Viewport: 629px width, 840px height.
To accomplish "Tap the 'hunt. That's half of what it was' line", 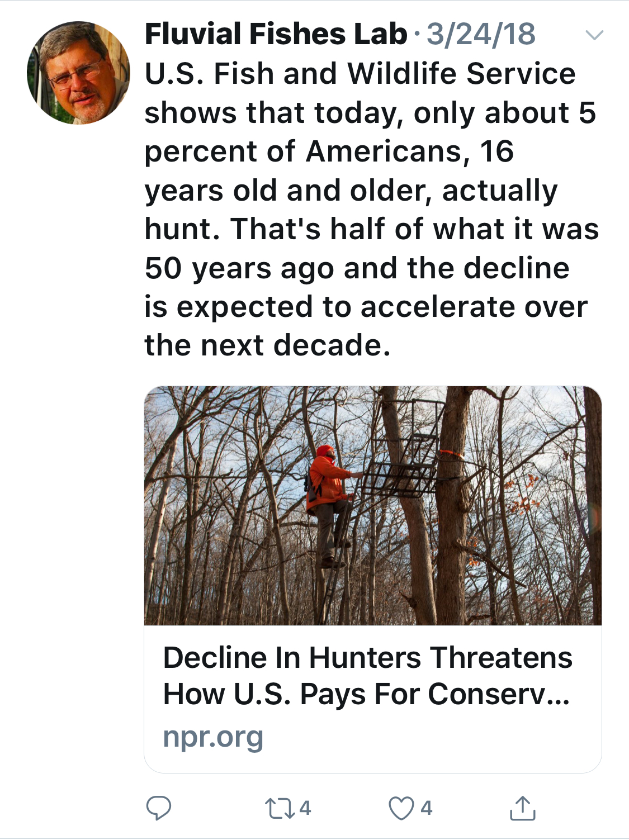I will tap(371, 229).
